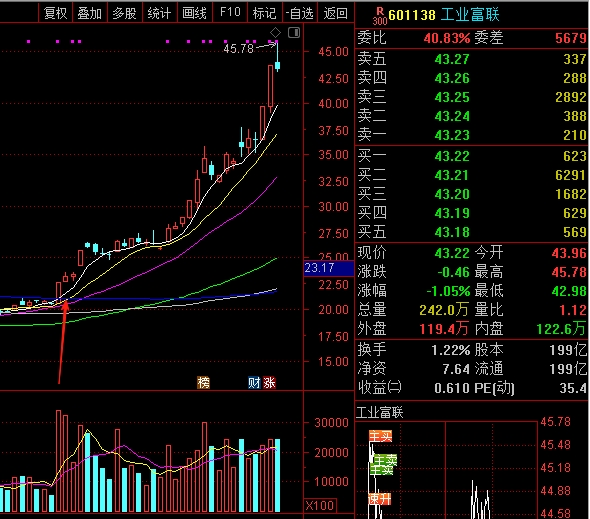Select 卖一 price 43.23
The image size is (590, 519).
coord(452,135)
